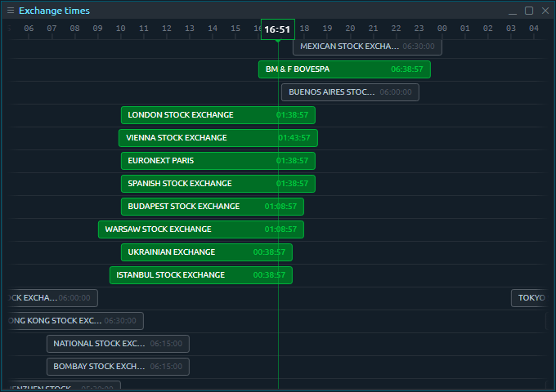Click the 08 hour label on timeline

(74, 29)
